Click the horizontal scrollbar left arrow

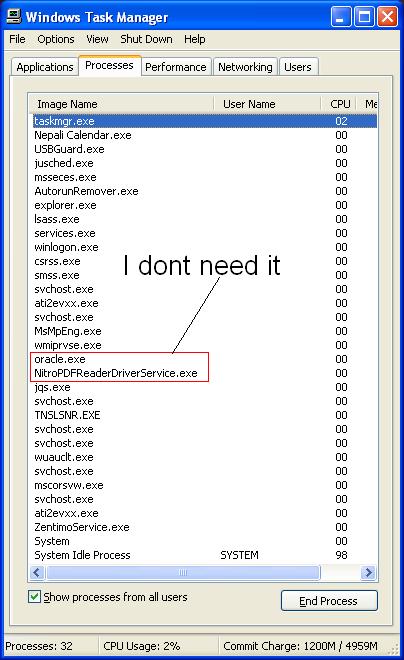[37, 572]
